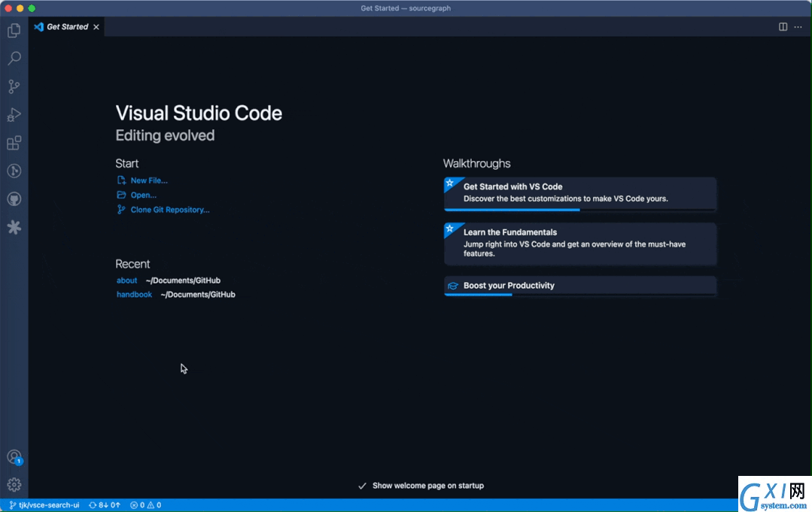Open the editor More Actions ellipsis
Image resolution: width=812 pixels, height=512 pixels.
coord(798,27)
